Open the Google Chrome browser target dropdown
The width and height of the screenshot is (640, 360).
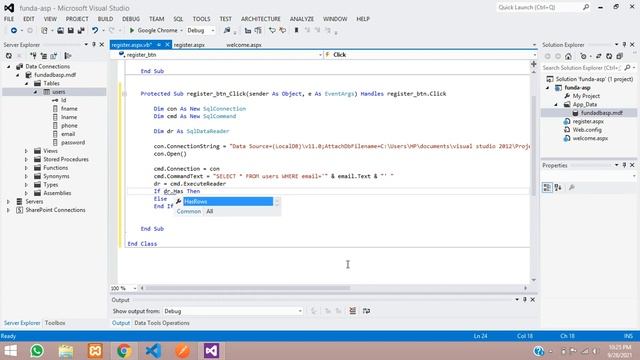click(181, 31)
